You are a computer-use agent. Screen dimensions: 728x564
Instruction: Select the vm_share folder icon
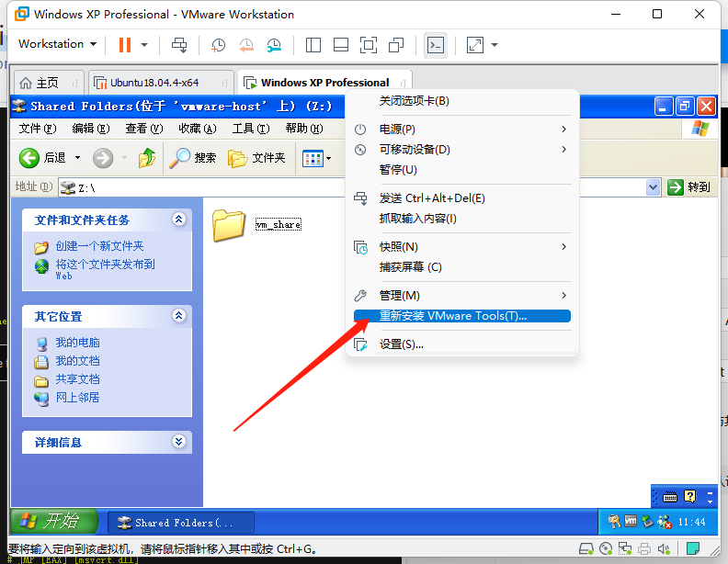(229, 225)
